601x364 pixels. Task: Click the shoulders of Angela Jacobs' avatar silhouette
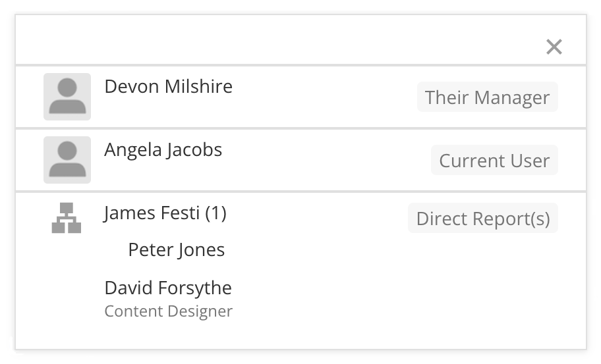[67, 170]
